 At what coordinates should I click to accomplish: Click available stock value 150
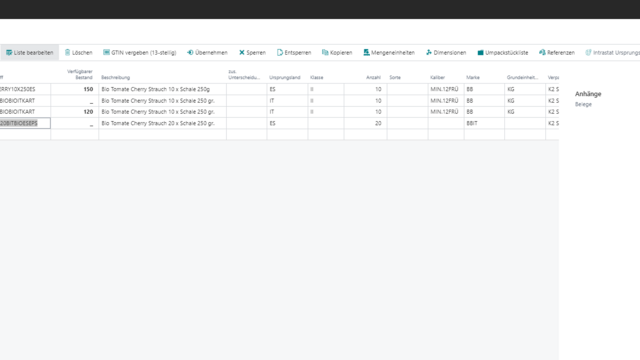point(88,89)
